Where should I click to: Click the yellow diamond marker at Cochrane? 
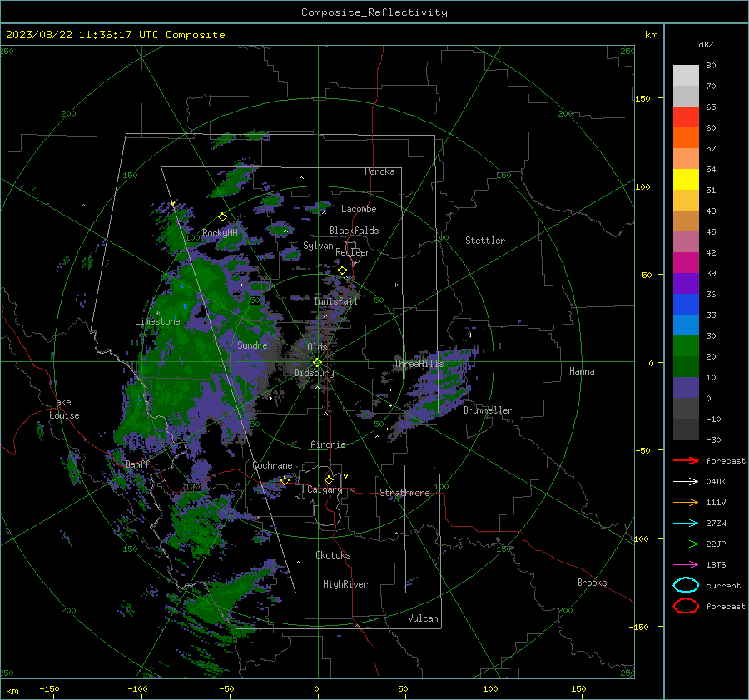(285, 480)
